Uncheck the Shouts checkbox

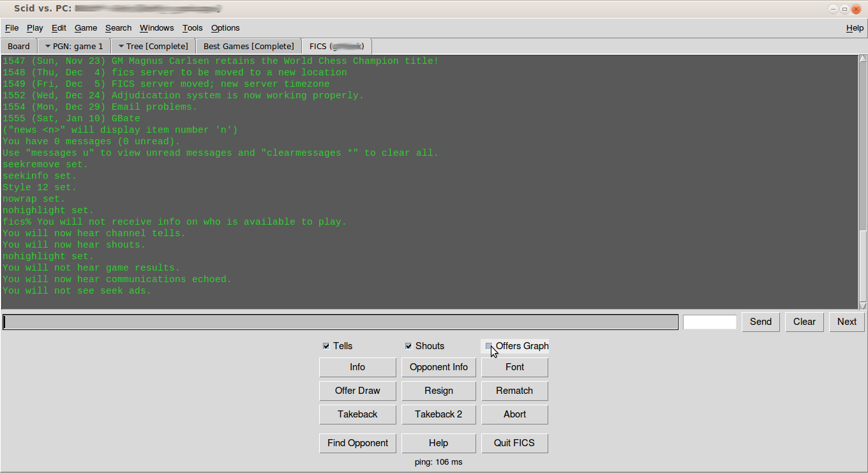408,346
